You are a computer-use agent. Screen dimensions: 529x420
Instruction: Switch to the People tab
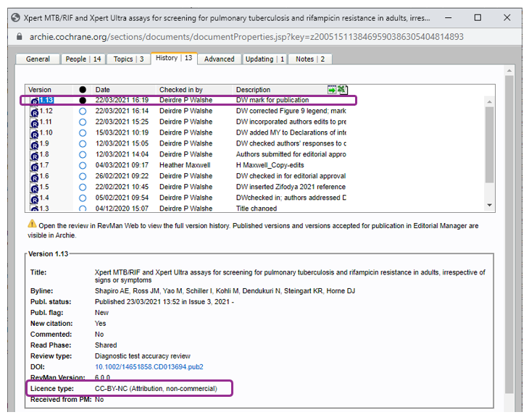(x=85, y=59)
